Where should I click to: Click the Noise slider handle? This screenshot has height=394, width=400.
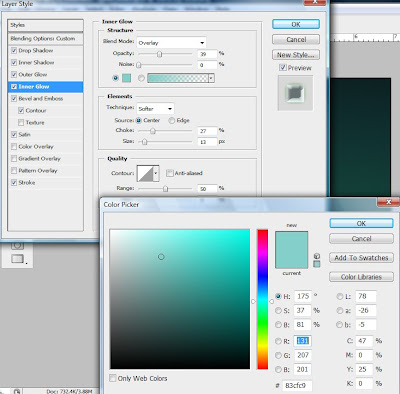(139, 65)
